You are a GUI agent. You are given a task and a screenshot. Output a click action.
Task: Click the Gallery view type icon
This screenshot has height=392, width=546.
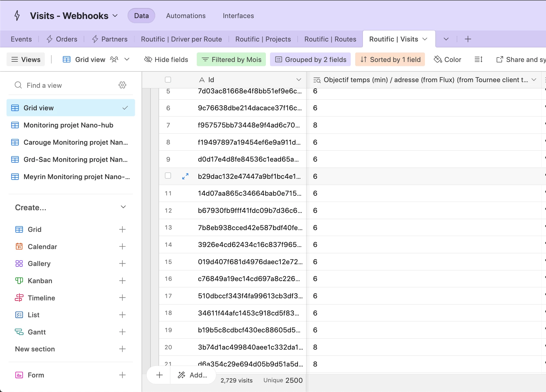(x=19, y=263)
